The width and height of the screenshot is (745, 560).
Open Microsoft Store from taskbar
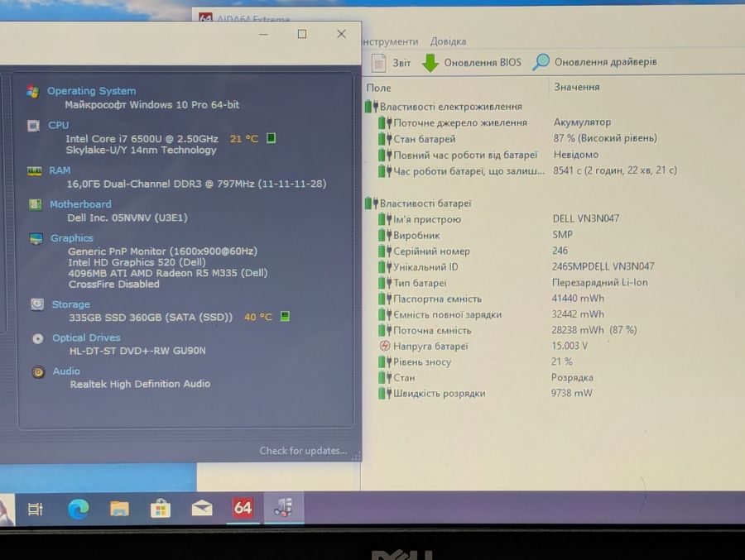[x=161, y=509]
